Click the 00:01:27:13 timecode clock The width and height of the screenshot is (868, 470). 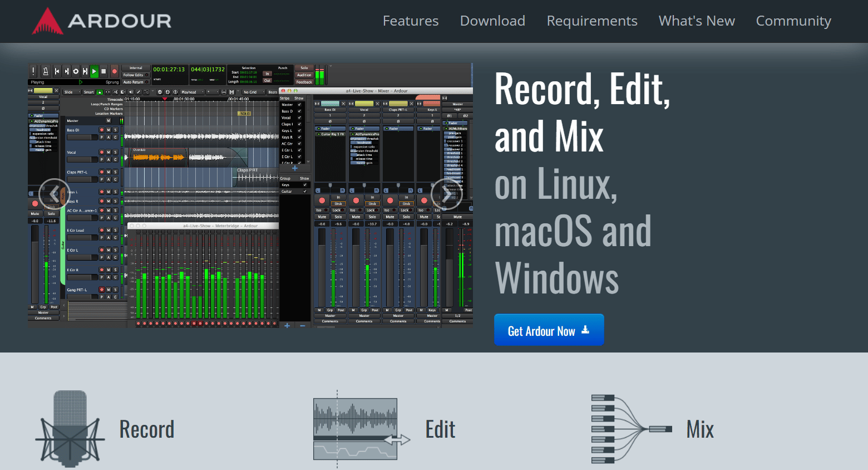click(x=169, y=70)
